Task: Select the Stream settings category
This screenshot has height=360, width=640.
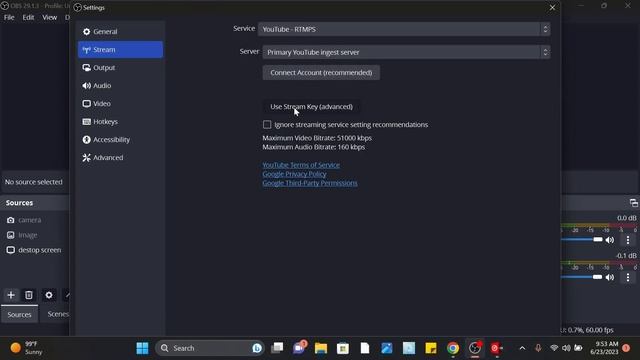Action: click(x=120, y=49)
